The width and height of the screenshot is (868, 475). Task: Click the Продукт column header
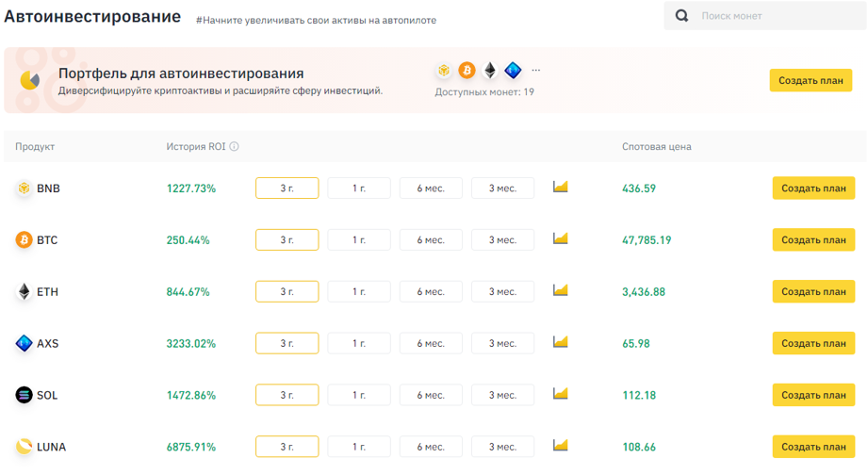pyautogui.click(x=35, y=147)
